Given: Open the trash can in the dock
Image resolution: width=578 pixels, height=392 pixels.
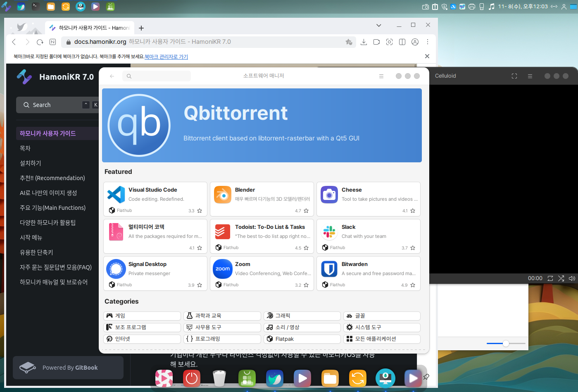Looking at the screenshot, I should pyautogui.click(x=219, y=378).
